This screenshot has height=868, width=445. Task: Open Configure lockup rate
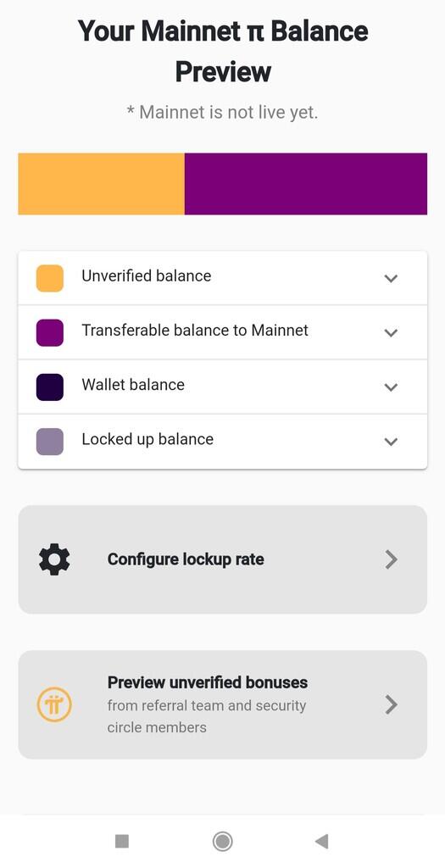(x=222, y=559)
